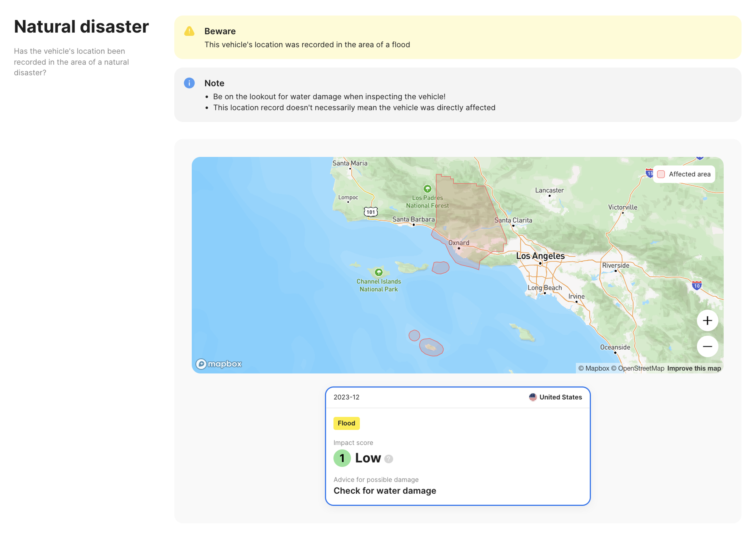Click the Los Padres National Forest marker
This screenshot has width=756, height=533.
[427, 189]
